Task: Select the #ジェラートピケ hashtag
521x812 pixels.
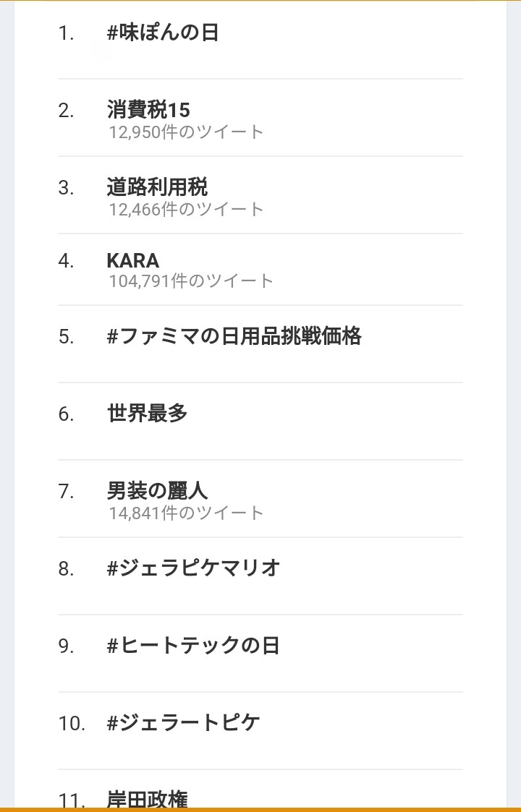Action: tap(183, 723)
